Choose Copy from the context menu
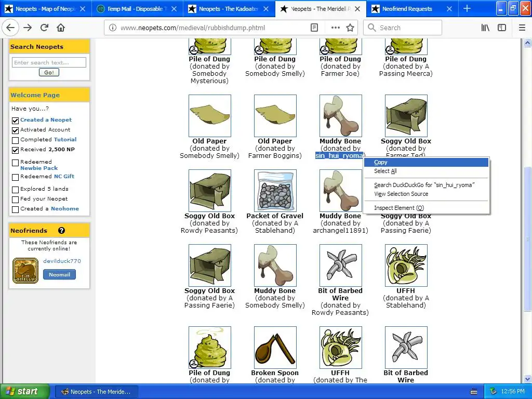Image resolution: width=532 pixels, height=399 pixels. [x=427, y=163]
